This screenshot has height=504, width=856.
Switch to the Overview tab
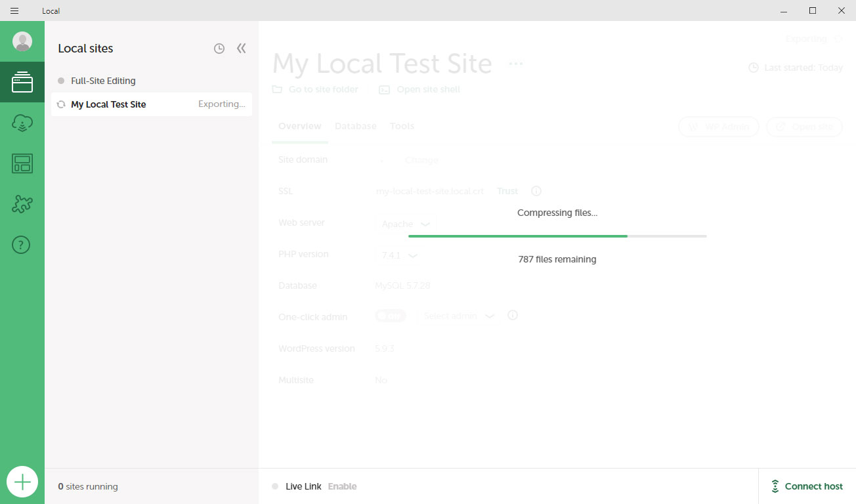(300, 126)
